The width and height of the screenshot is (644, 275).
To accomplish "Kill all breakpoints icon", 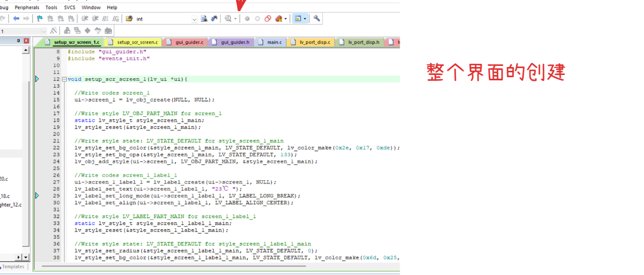I will coord(278,19).
